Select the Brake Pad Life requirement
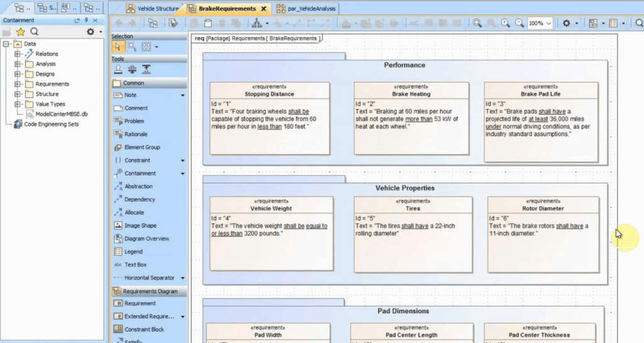644x343 pixels. (541, 122)
